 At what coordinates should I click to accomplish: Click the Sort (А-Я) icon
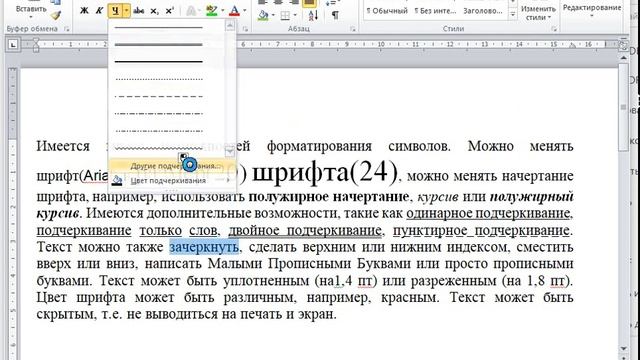[x=313, y=16]
